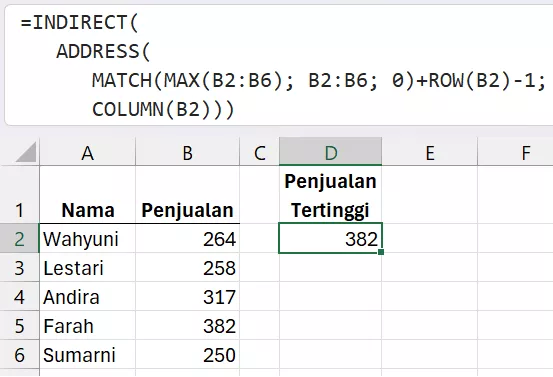Viewport: 553px width, 377px height.
Task: Select cell containing 'Wahyuni'
Action: click(87, 238)
